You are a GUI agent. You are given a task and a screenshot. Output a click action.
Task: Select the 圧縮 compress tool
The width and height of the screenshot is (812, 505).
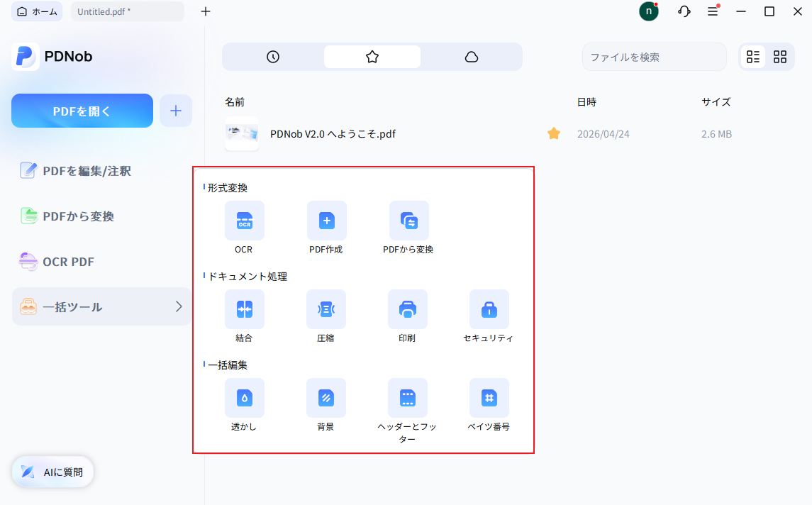click(x=326, y=309)
